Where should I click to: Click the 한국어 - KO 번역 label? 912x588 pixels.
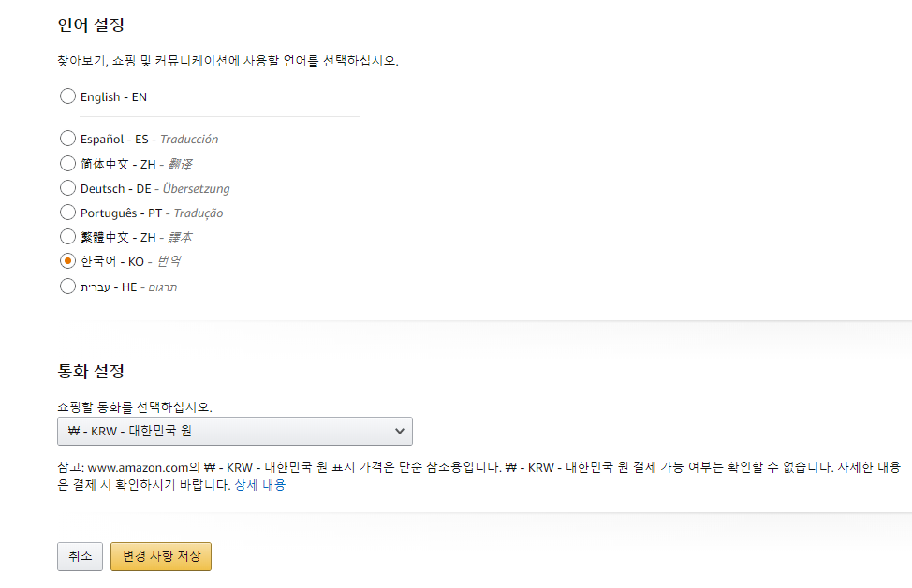click(x=130, y=261)
